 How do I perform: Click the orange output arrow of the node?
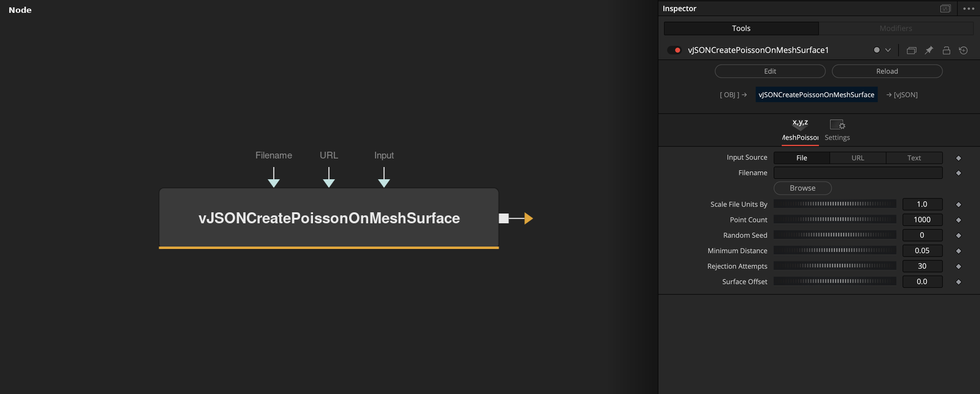[529, 218]
